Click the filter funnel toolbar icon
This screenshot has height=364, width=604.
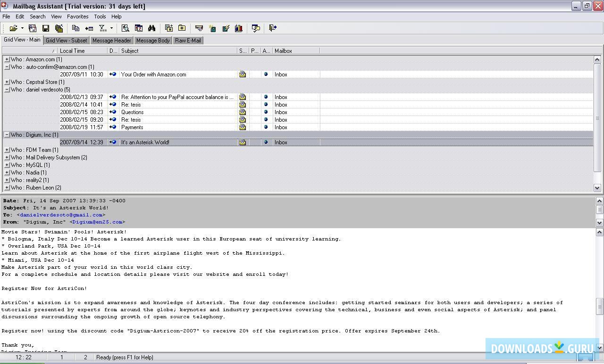(x=102, y=28)
